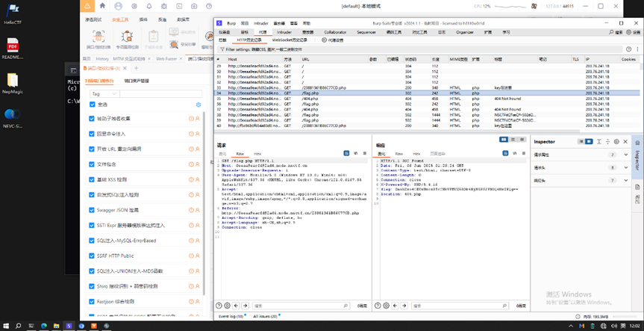
Task: Open the hamburger menu in response panel
Action: [x=523, y=153]
